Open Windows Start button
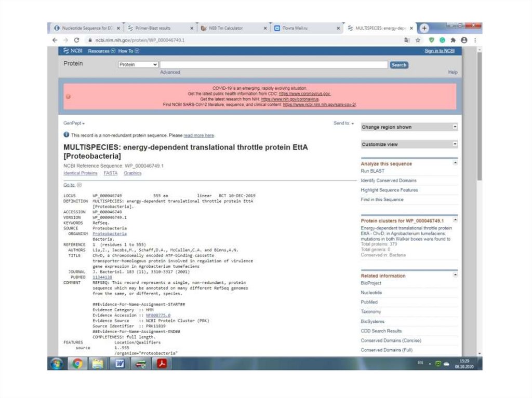 point(57,364)
